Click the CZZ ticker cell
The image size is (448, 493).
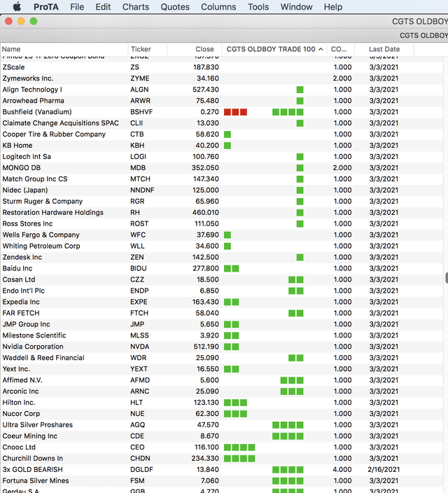(137, 279)
